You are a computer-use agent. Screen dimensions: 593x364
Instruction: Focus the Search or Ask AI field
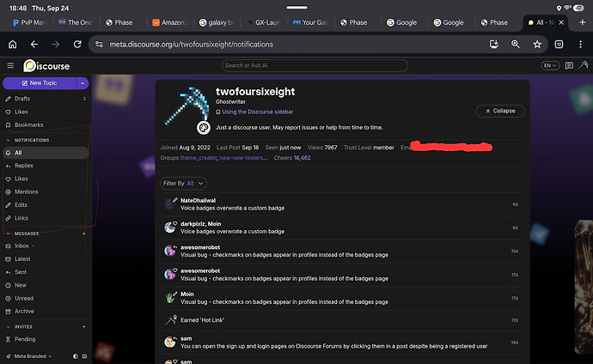coord(315,65)
